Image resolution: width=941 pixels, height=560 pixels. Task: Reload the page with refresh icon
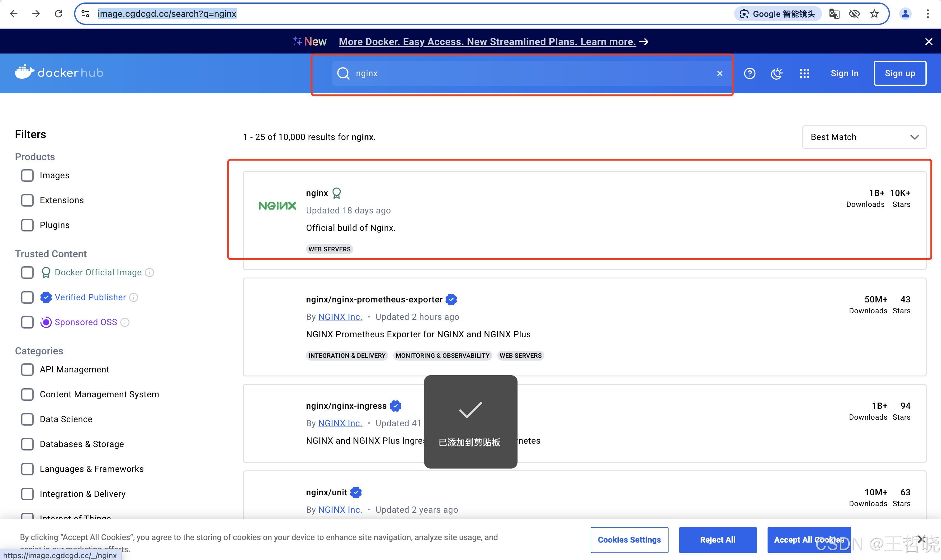59,14
